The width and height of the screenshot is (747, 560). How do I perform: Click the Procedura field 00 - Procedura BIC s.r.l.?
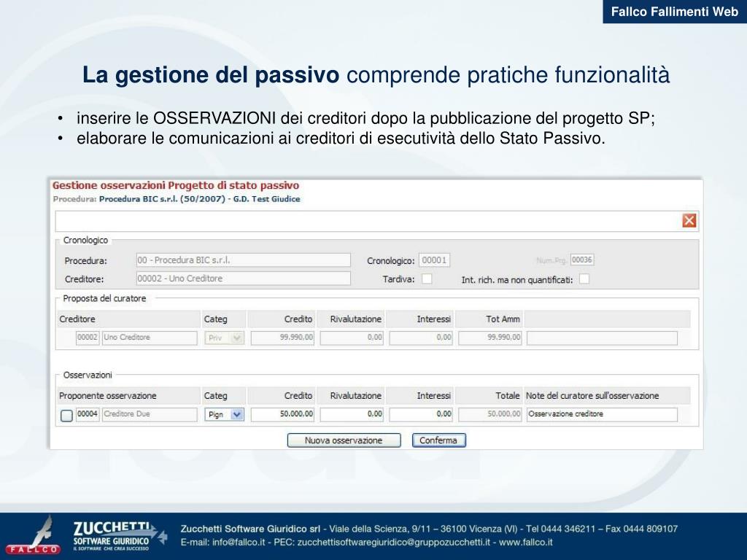coord(244,260)
